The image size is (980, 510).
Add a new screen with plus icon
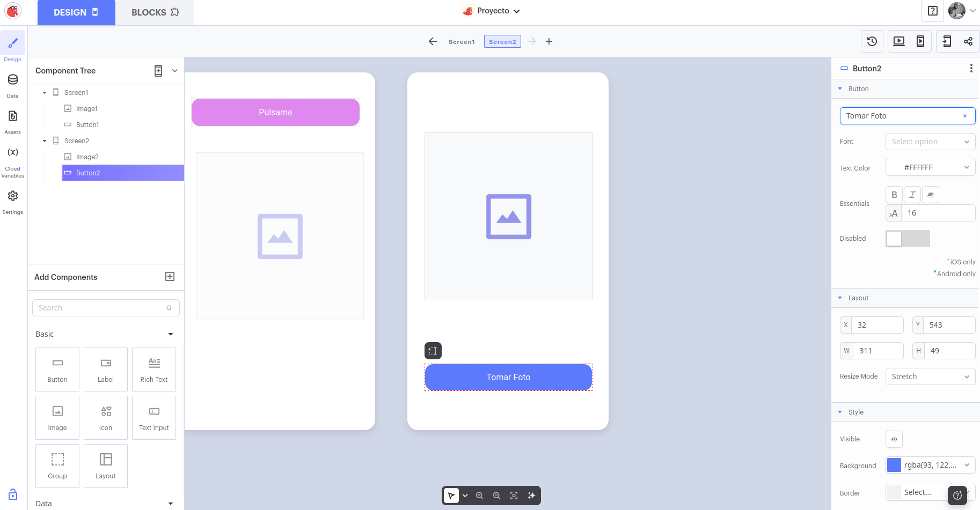(x=549, y=41)
